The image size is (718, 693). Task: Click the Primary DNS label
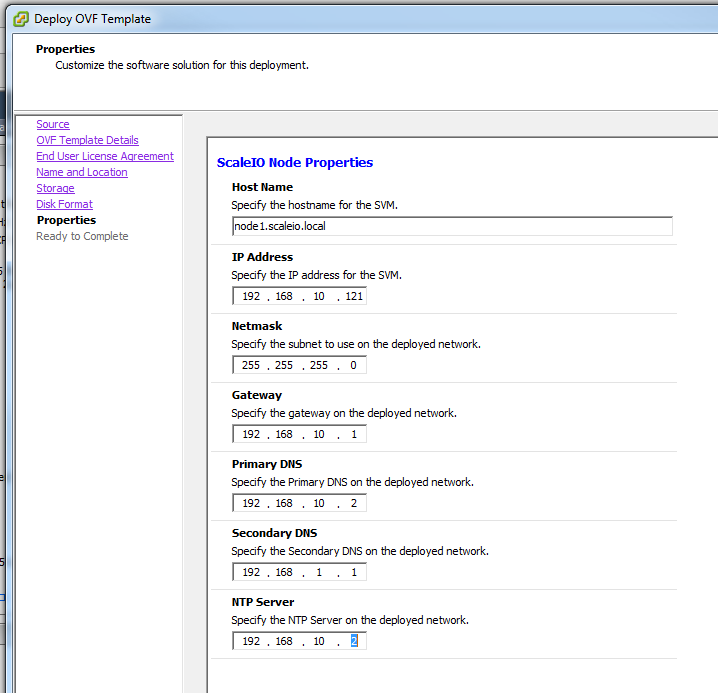tap(267, 464)
